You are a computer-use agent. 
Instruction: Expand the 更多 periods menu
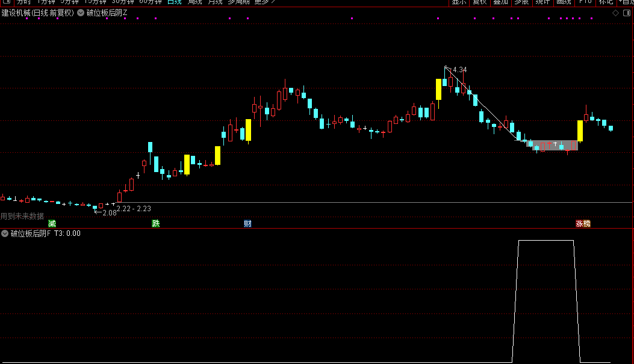[264, 2]
